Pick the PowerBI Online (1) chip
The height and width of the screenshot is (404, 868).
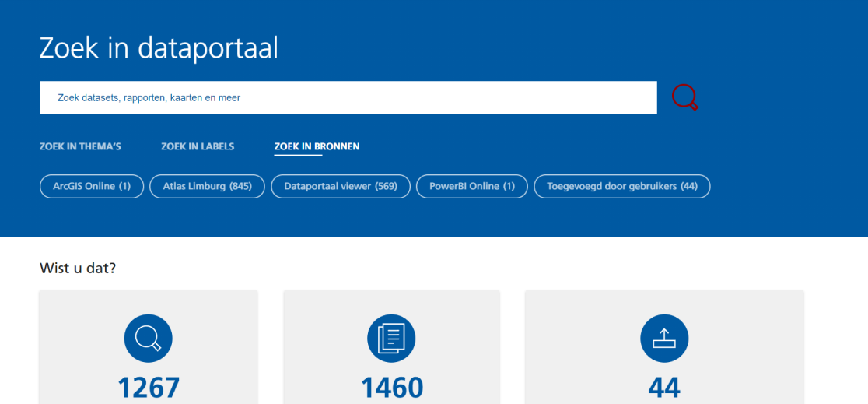coord(472,187)
